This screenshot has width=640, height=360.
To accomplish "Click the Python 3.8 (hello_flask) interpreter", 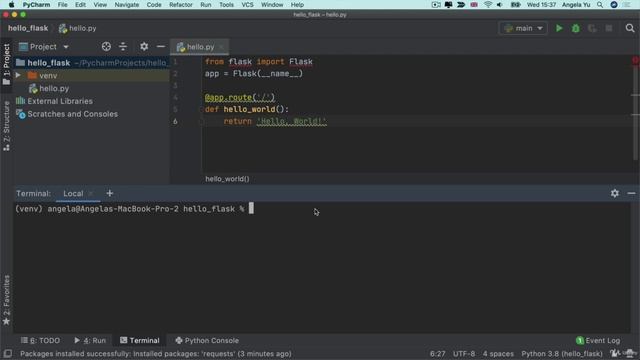I will [562, 353].
